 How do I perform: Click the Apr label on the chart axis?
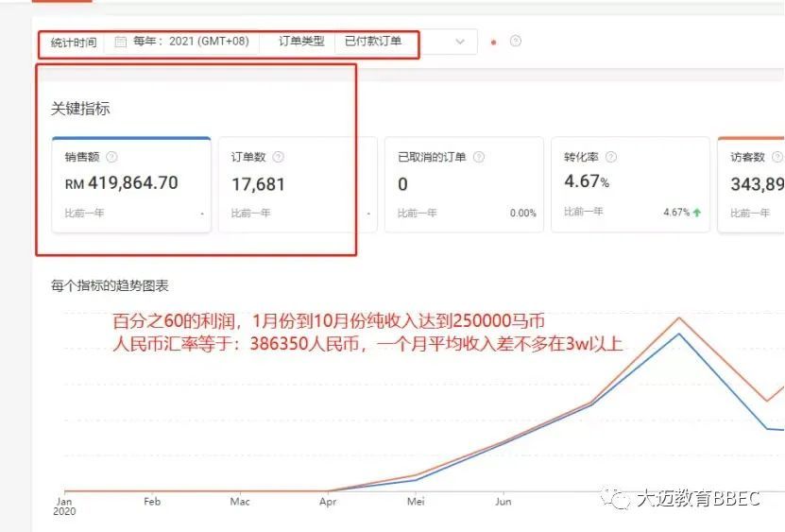[328, 502]
